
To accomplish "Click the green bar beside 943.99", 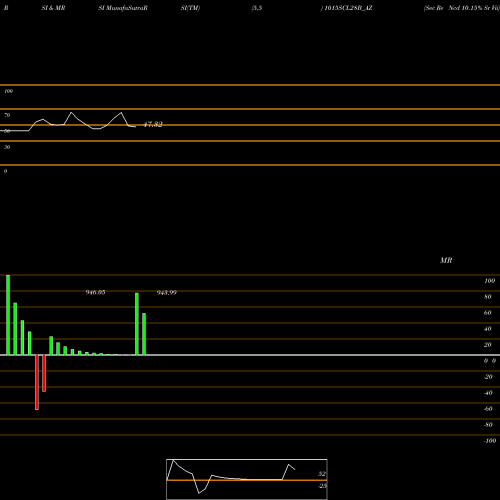I will 144,334.
